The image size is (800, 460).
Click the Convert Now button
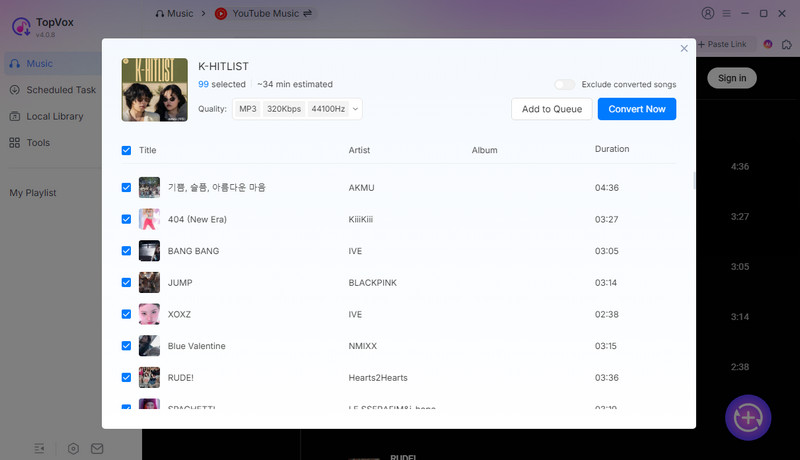point(637,109)
